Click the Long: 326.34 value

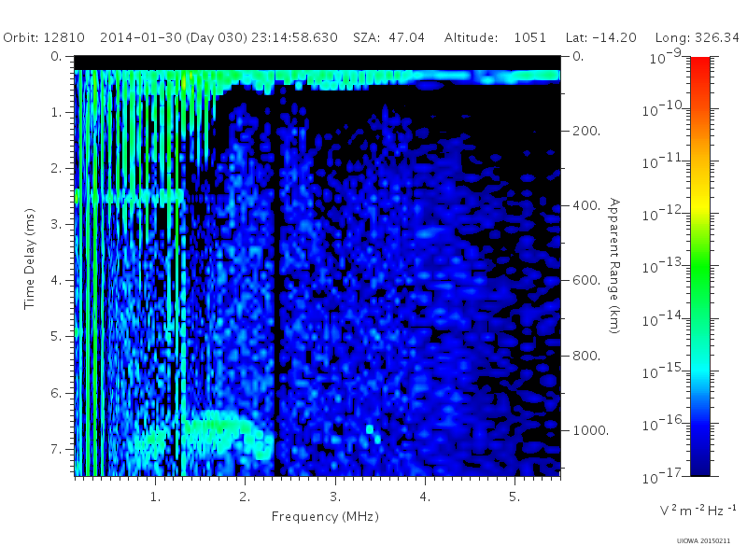pyautogui.click(x=697, y=37)
